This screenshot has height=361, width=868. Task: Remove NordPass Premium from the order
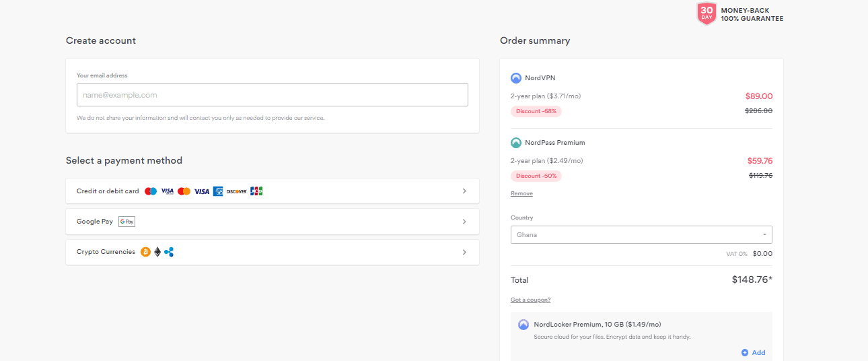521,193
